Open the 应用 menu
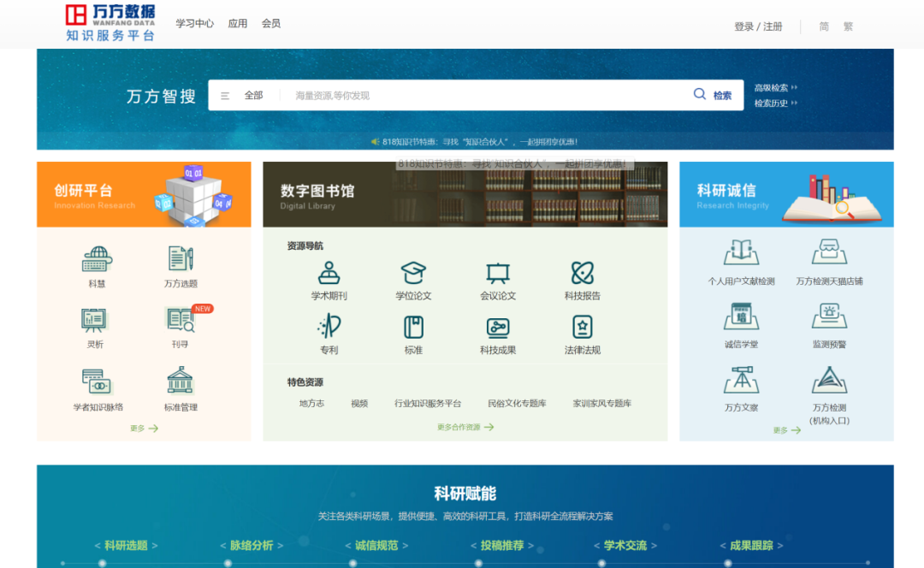The height and width of the screenshot is (568, 924). click(x=238, y=24)
